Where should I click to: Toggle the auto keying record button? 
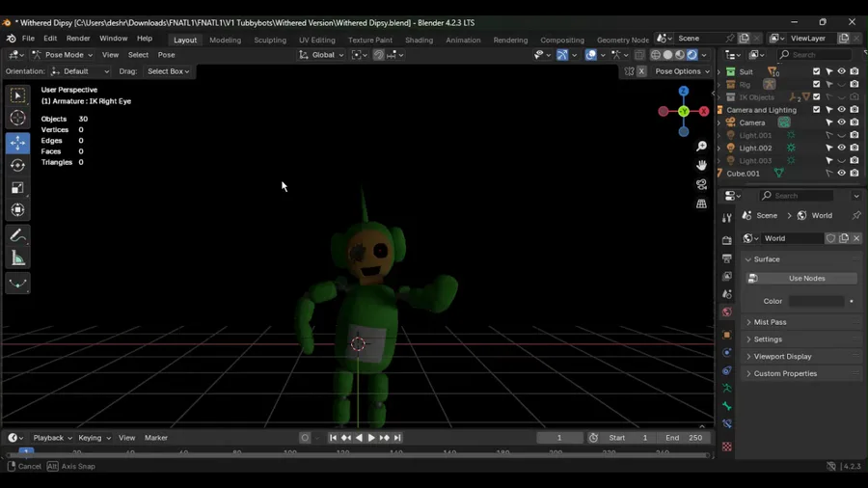click(x=305, y=438)
